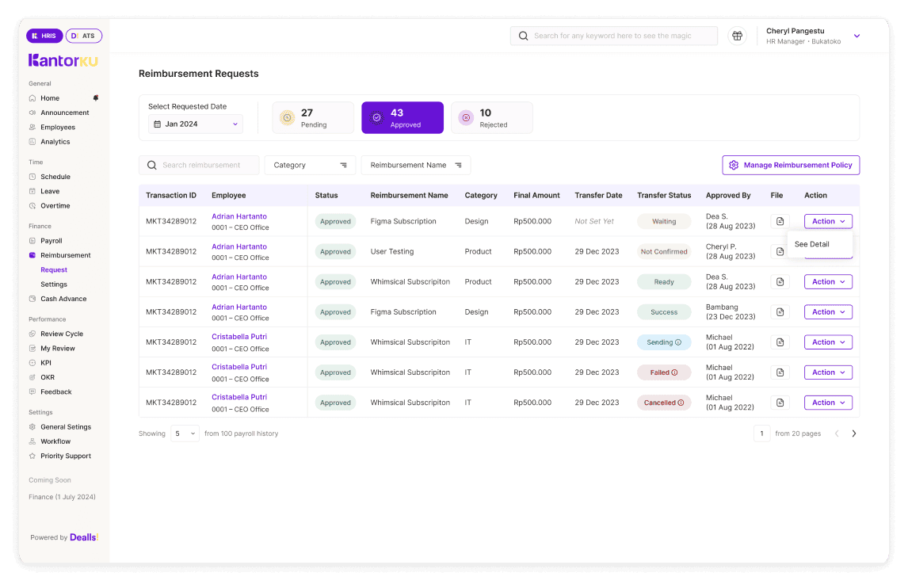
Task: Open file icon for Figma Subscription first row
Action: coord(780,222)
